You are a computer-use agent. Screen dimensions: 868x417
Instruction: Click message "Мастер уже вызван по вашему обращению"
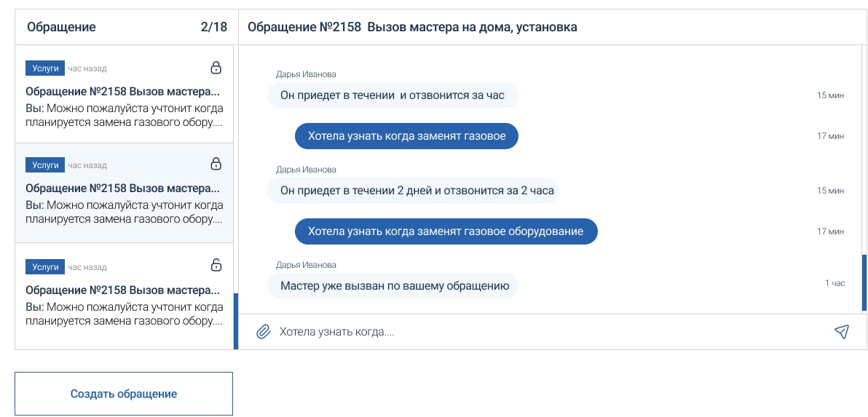point(392,286)
